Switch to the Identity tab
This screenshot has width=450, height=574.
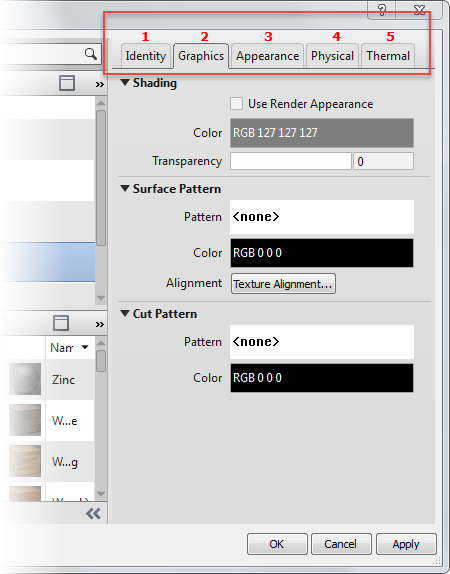[x=146, y=56]
